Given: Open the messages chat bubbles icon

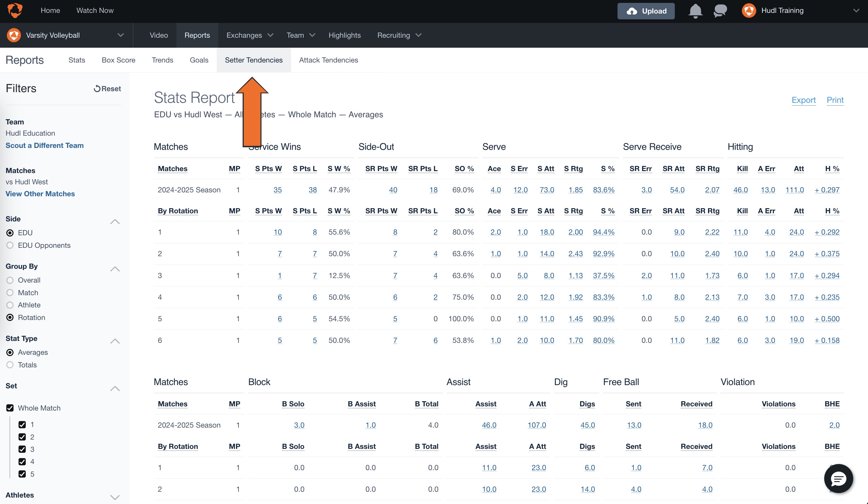Looking at the screenshot, I should 720,11.
